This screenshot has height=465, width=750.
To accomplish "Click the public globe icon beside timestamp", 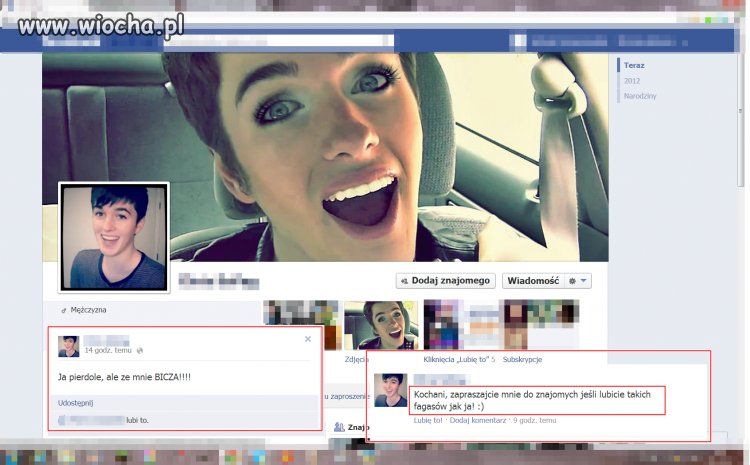I will click(x=140, y=351).
